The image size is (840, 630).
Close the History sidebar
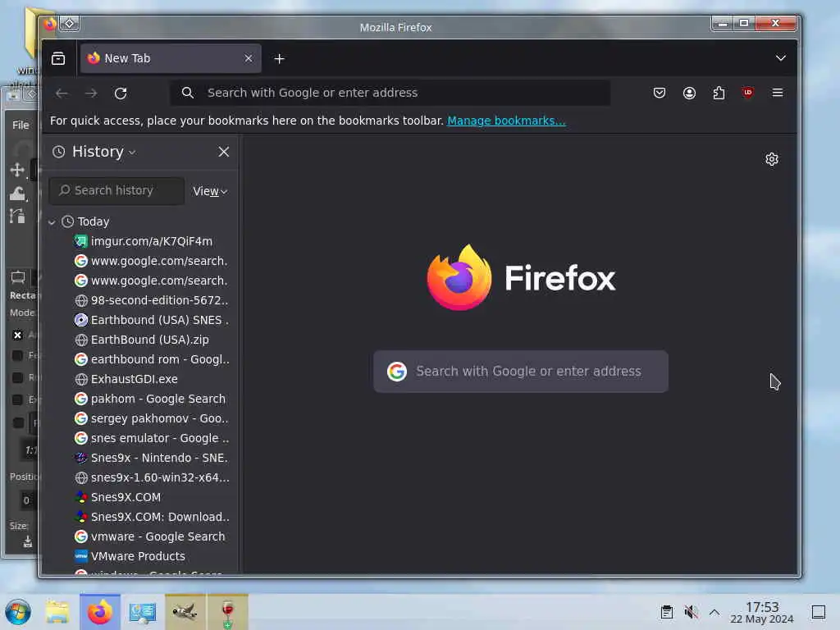(x=224, y=152)
